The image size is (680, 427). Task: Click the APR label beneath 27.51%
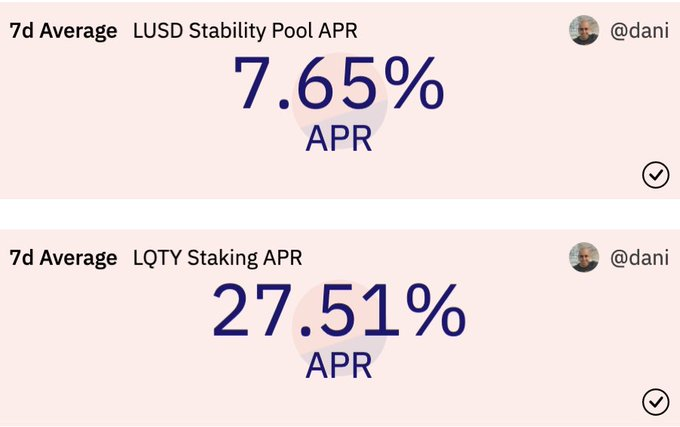pyautogui.click(x=339, y=364)
